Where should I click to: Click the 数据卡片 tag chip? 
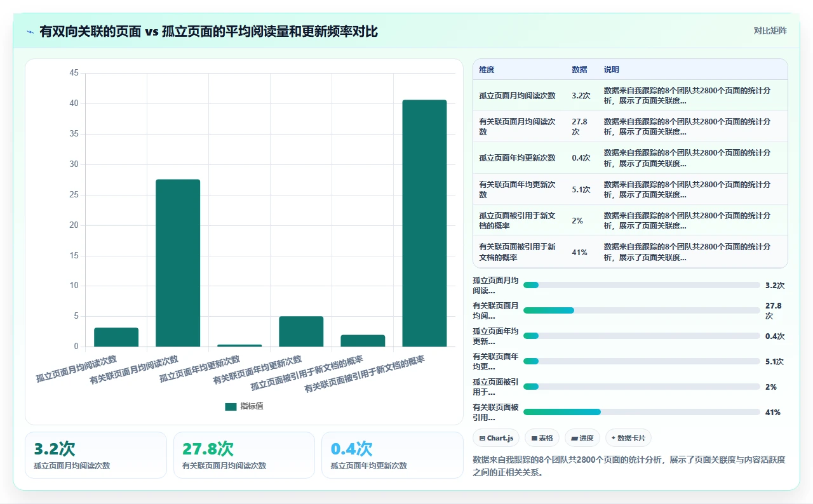click(x=628, y=438)
